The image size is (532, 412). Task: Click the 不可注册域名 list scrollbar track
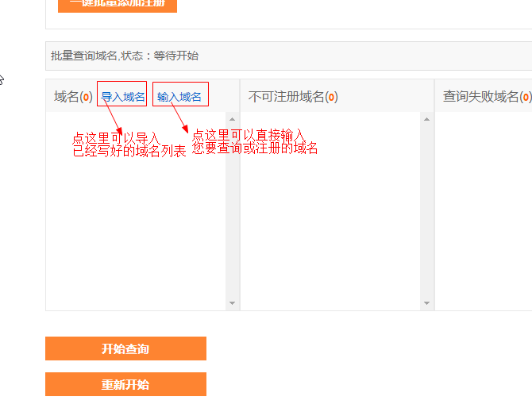(x=427, y=211)
